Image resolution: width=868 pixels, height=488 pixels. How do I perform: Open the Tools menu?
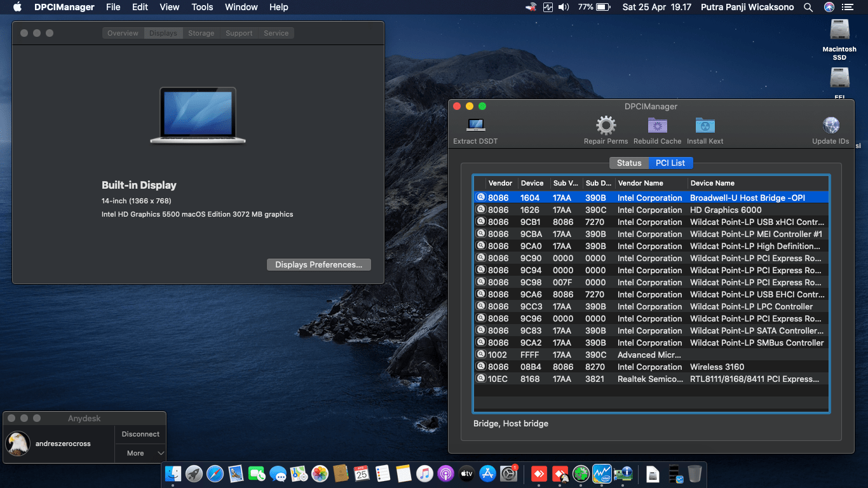click(x=202, y=7)
